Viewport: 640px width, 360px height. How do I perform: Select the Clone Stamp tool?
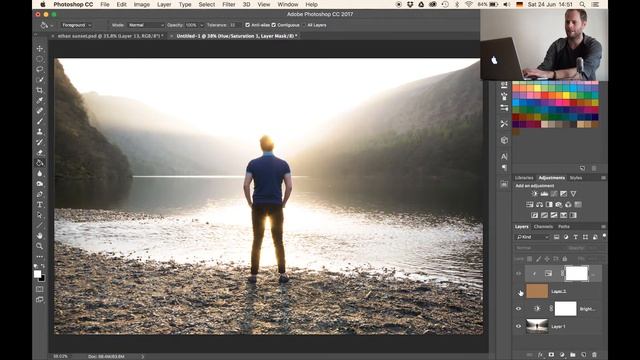tap(40, 132)
